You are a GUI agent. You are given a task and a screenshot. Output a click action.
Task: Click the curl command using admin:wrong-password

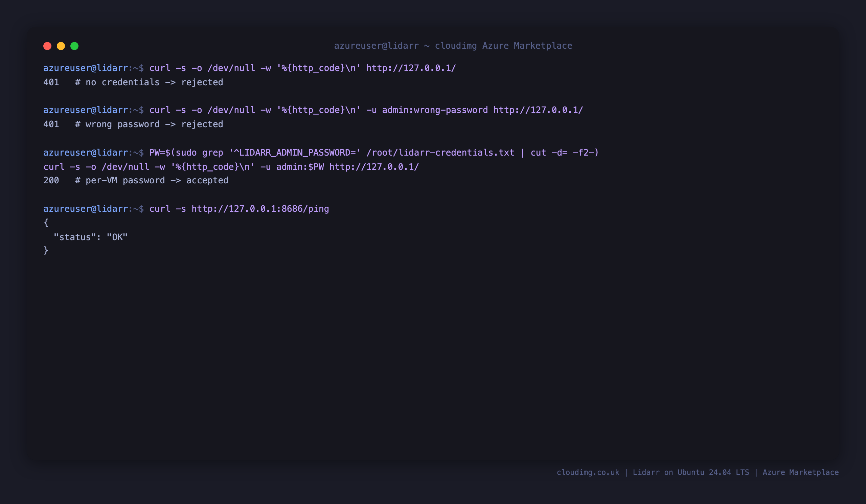pos(366,110)
